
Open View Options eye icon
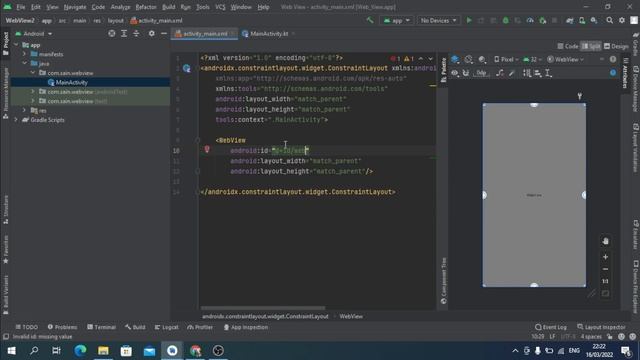click(x=455, y=73)
